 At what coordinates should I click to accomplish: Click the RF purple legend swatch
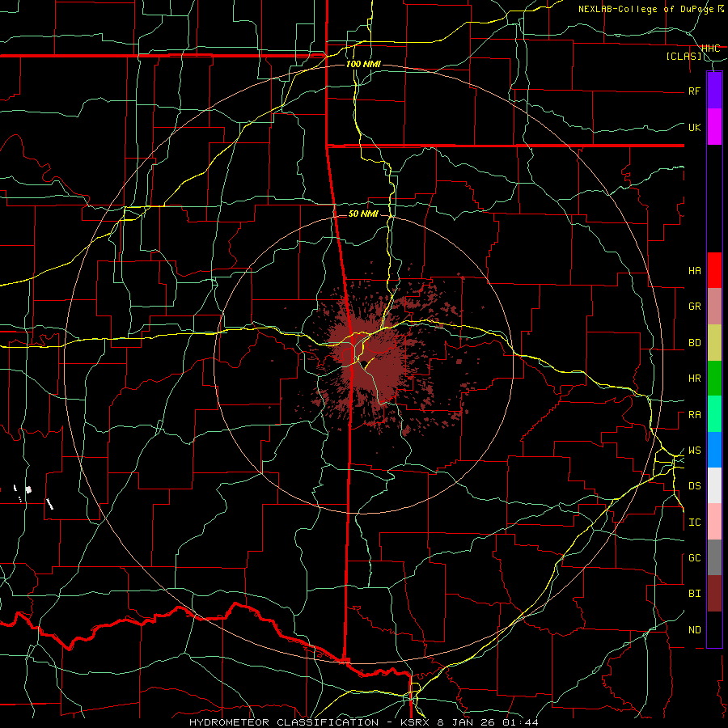[714, 91]
